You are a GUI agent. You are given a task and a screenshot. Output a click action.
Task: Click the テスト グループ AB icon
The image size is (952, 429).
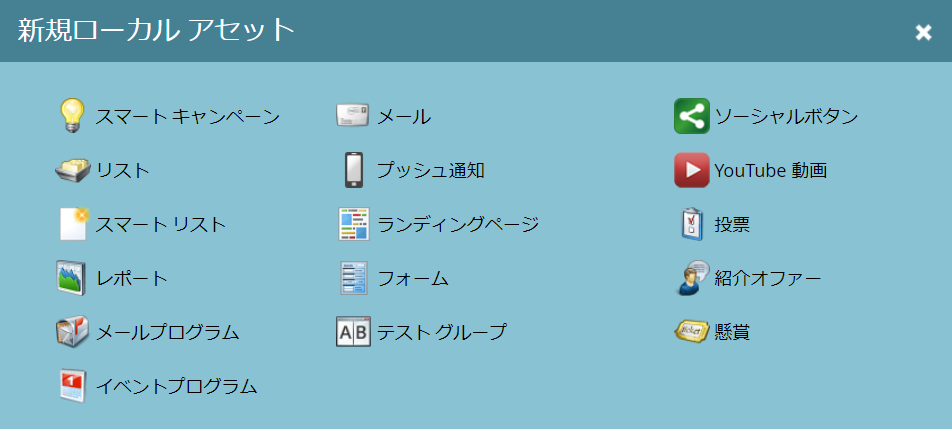(353, 332)
